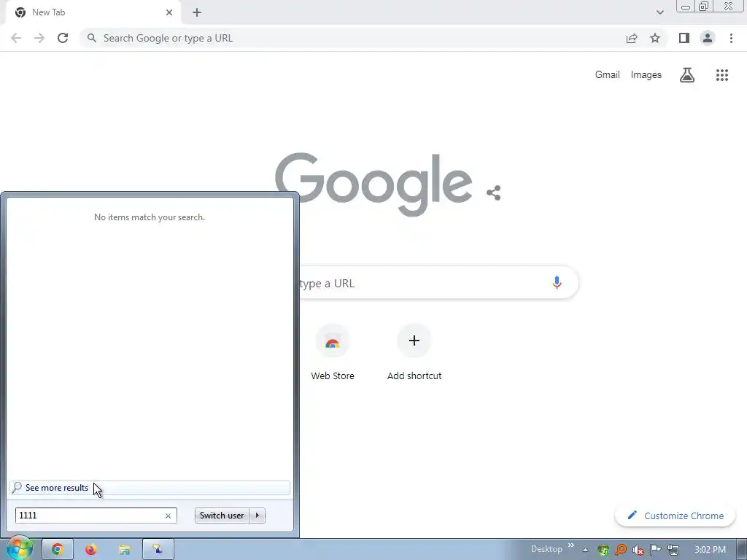
Task: Clear the Start menu search text
Action: point(168,516)
